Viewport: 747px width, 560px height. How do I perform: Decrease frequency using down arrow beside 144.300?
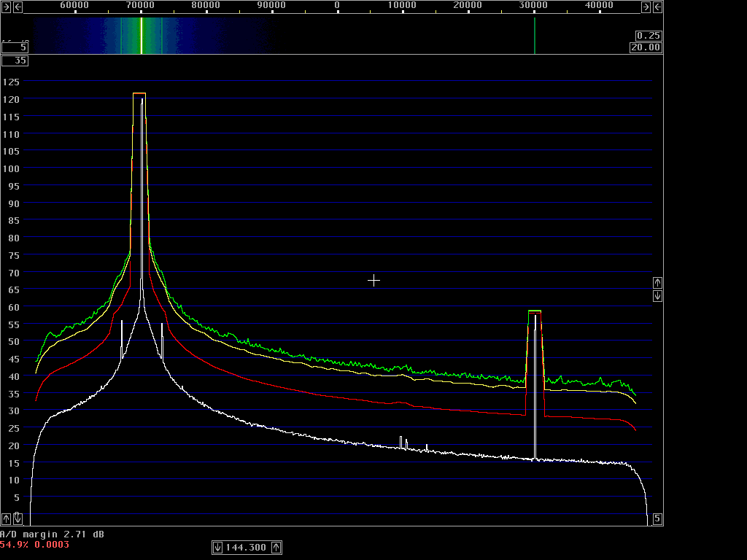[x=217, y=548]
